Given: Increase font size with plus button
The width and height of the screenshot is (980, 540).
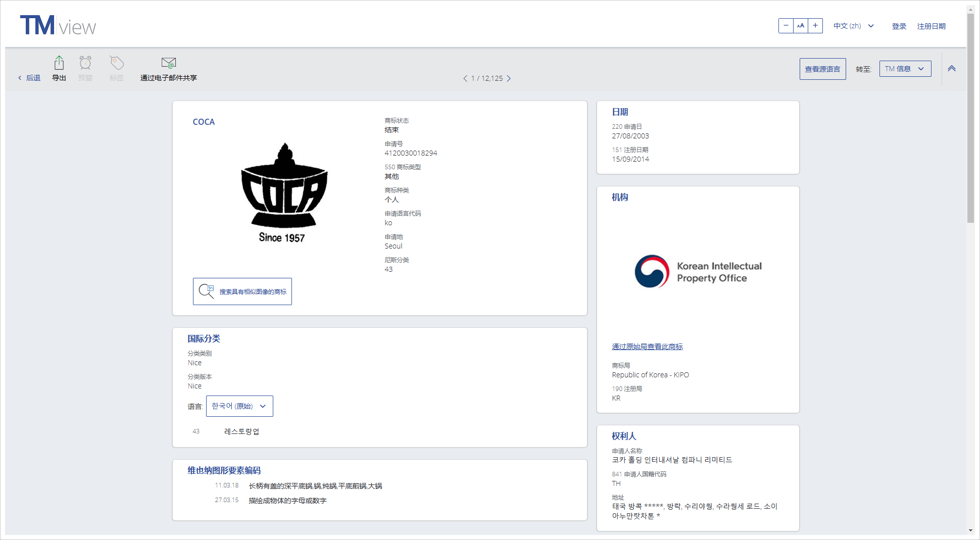Looking at the screenshot, I should pyautogui.click(x=815, y=26).
